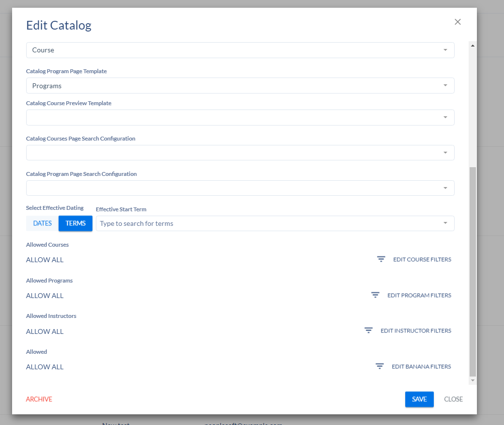Click the CLOSE text button
Image resolution: width=504 pixels, height=425 pixels.
pyautogui.click(x=453, y=399)
